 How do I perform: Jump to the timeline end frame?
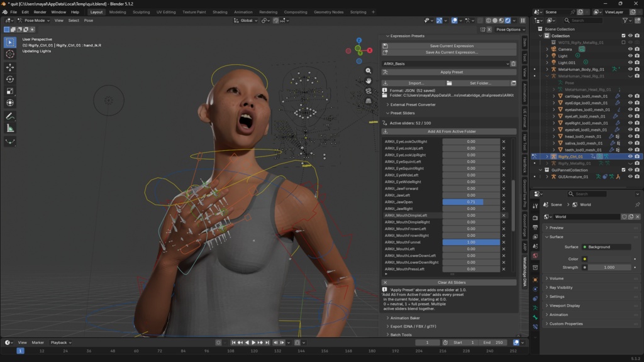[267, 343]
